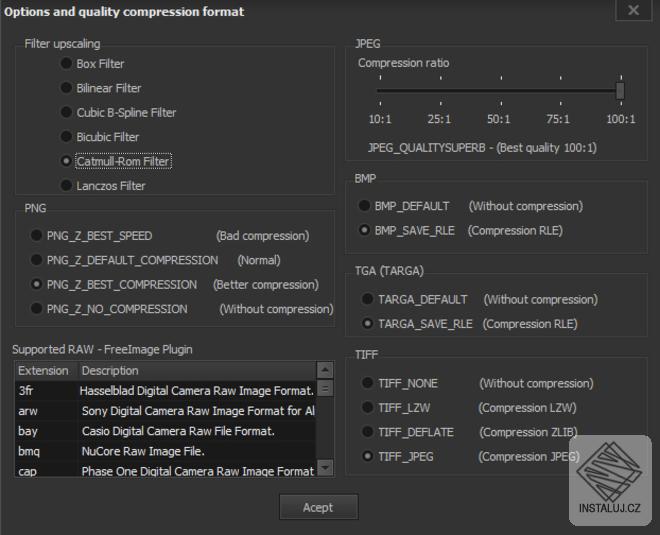
Task: Select the 3fr Hasselblad row
Action: click(x=165, y=391)
